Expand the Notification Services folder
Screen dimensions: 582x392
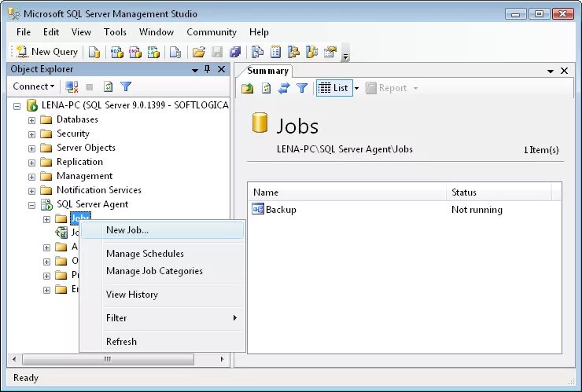click(32, 191)
